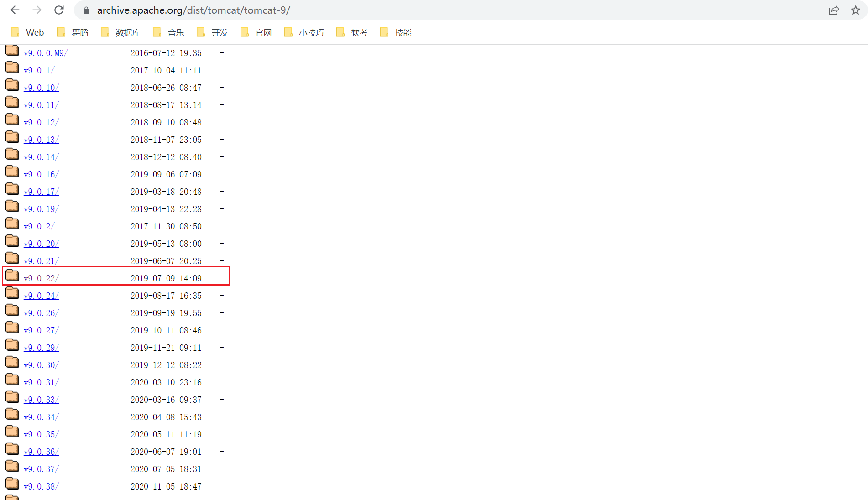The height and width of the screenshot is (500, 868).
Task: Open the v9.0.20/ directory link
Action: [x=41, y=244]
